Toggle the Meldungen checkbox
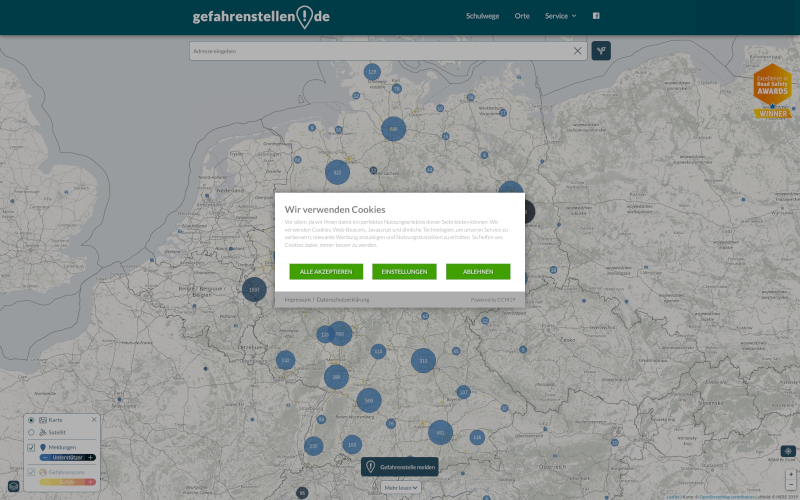This screenshot has width=800, height=500. coord(31,447)
